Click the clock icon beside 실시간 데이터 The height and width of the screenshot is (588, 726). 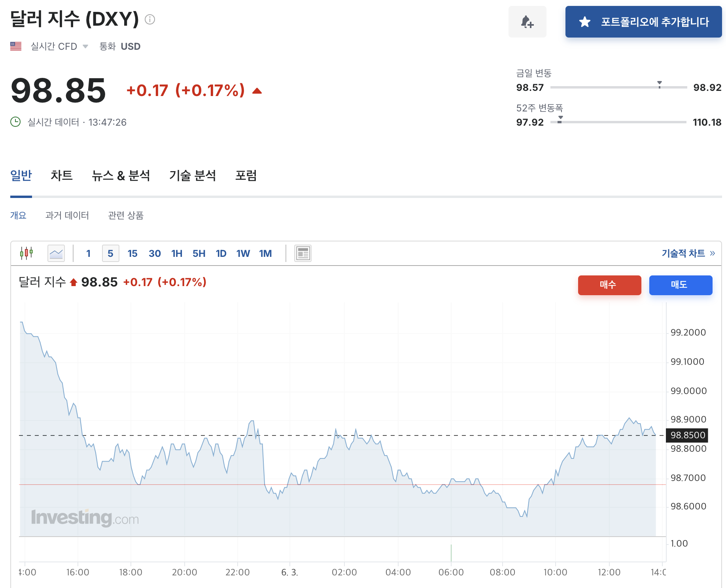(x=15, y=122)
